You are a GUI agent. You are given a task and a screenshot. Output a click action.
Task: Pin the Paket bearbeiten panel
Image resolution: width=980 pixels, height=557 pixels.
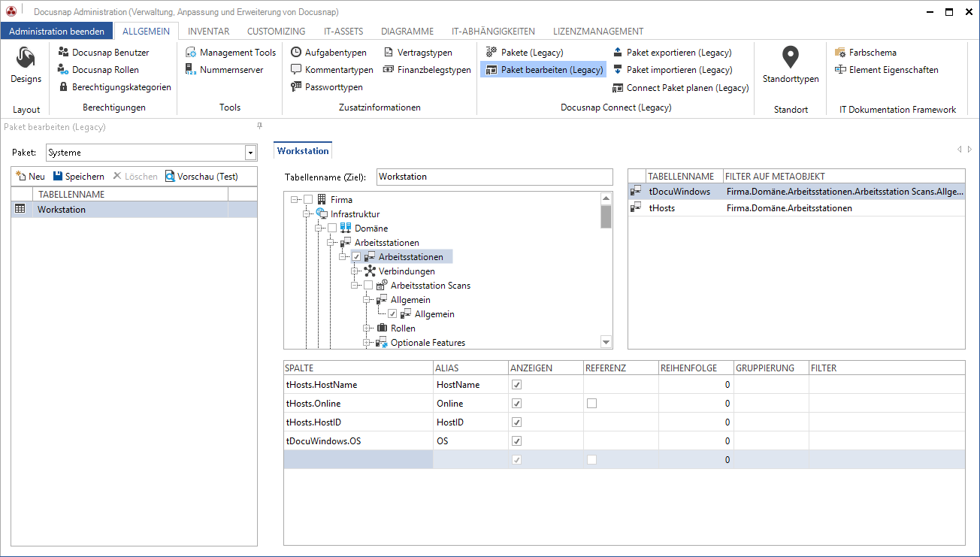point(259,126)
